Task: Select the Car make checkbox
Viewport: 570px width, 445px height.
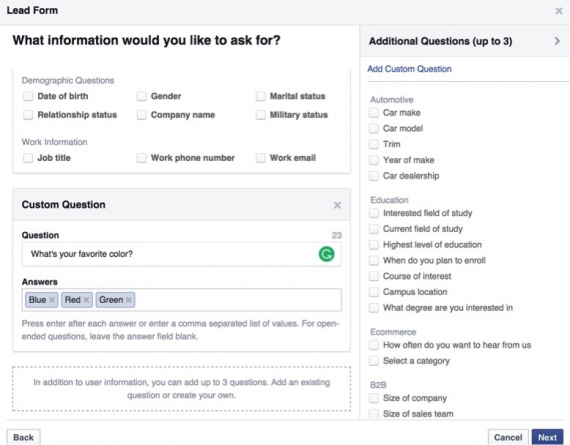Action: coord(374,113)
